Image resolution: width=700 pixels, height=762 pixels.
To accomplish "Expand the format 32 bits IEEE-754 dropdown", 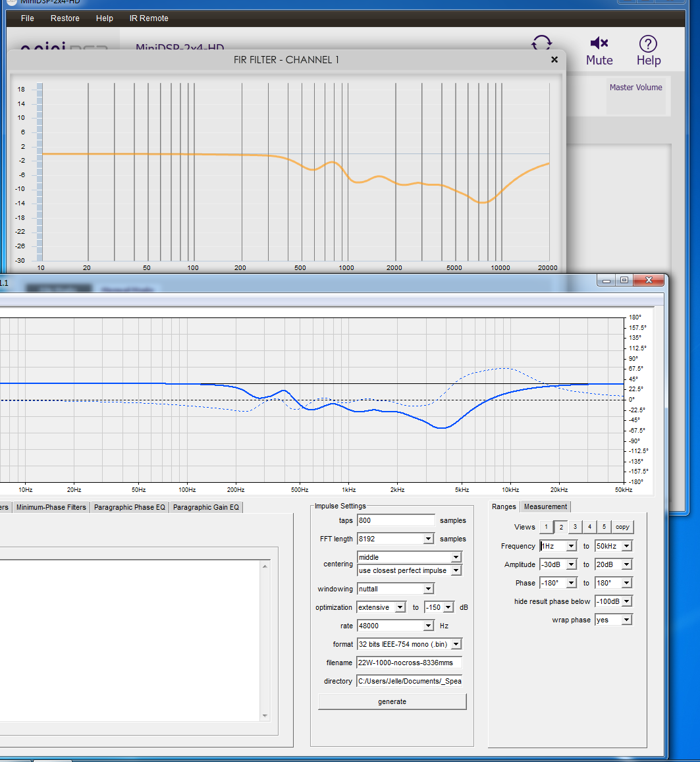I will point(456,644).
